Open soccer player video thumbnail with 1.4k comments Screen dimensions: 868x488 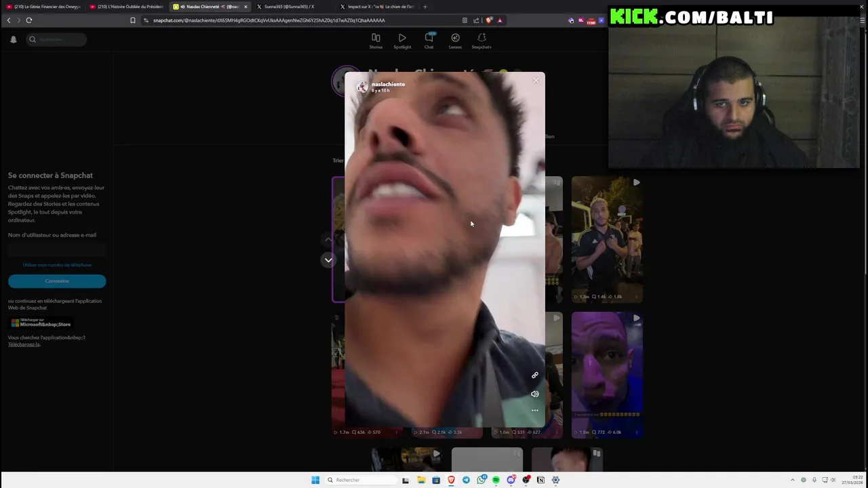[x=607, y=239]
